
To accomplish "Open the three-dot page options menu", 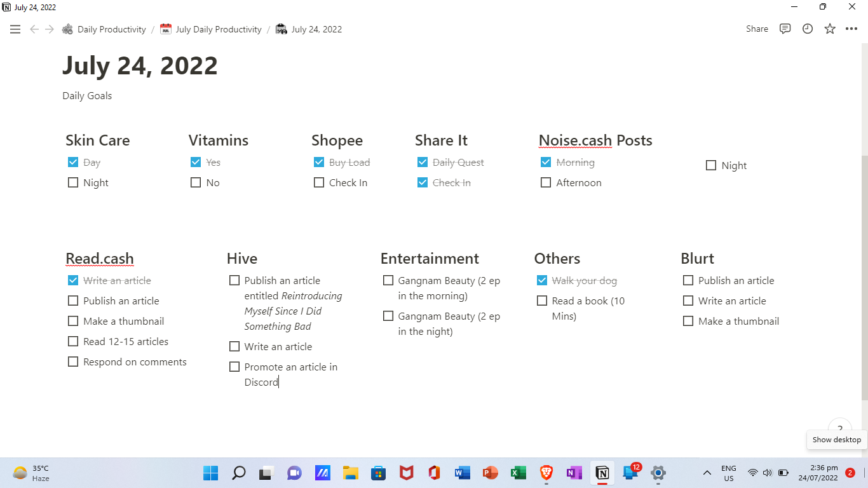I will coord(851,29).
